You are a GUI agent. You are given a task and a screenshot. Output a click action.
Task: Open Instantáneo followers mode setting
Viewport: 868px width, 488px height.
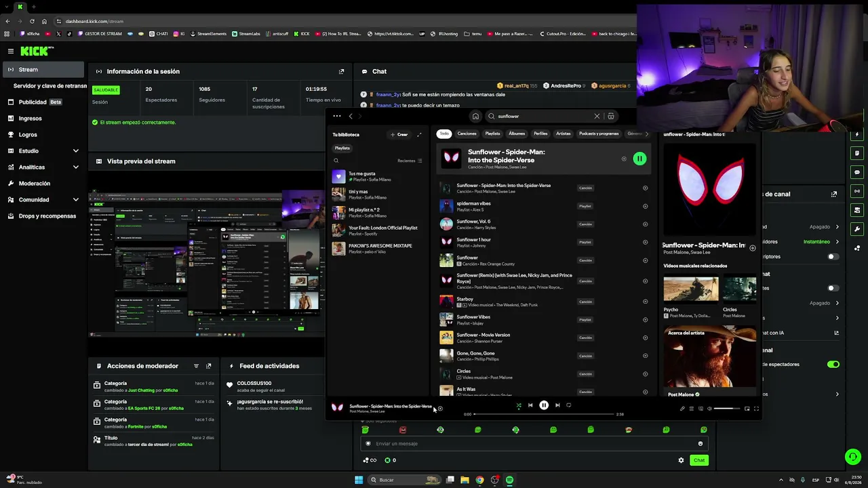coord(821,241)
